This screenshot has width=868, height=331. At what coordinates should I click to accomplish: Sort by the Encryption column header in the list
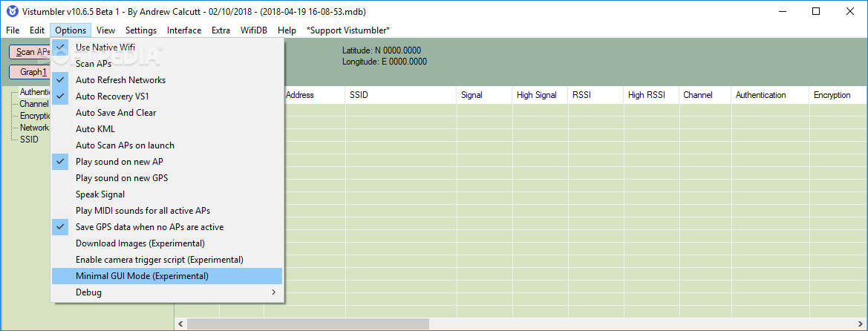[x=838, y=95]
